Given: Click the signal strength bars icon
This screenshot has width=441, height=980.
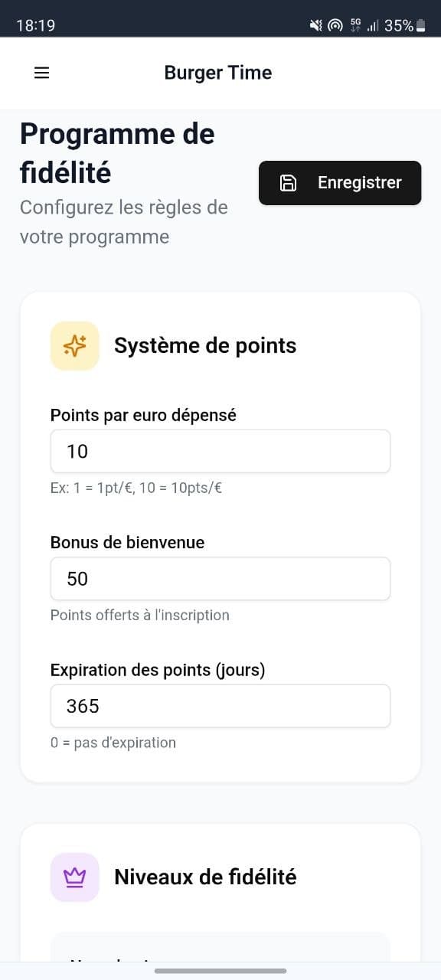Looking at the screenshot, I should click(x=374, y=24).
